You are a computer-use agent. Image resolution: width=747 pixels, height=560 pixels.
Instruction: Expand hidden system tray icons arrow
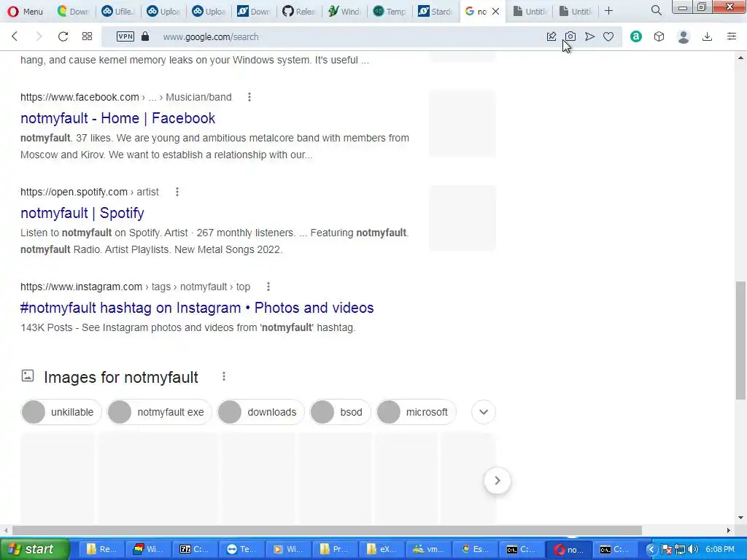651,550
